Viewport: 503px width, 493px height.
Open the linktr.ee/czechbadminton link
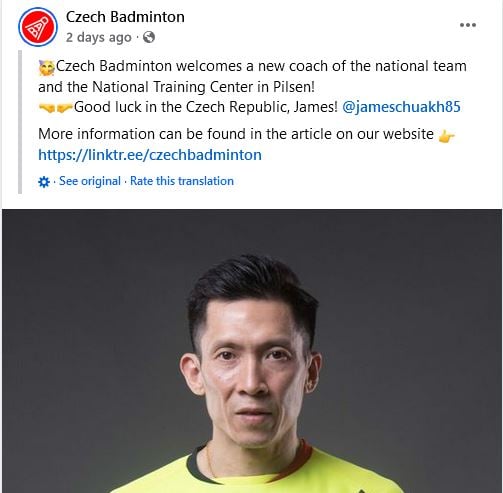click(150, 155)
